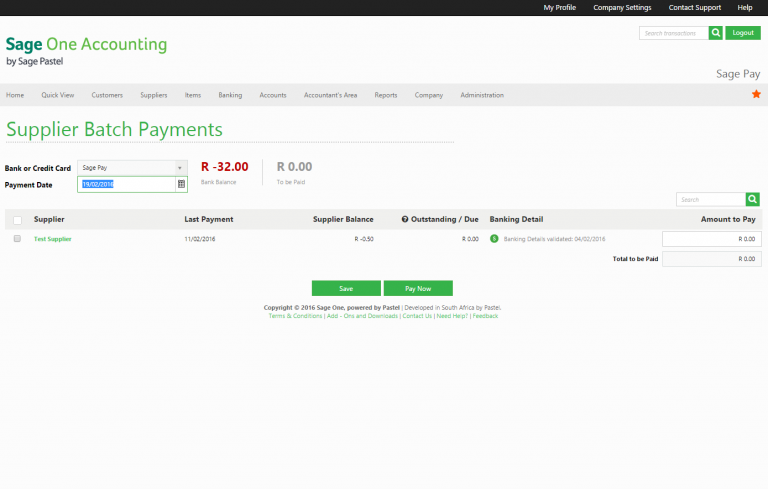Open the payment date calendar icon
This screenshot has height=489, width=768.
tap(181, 184)
